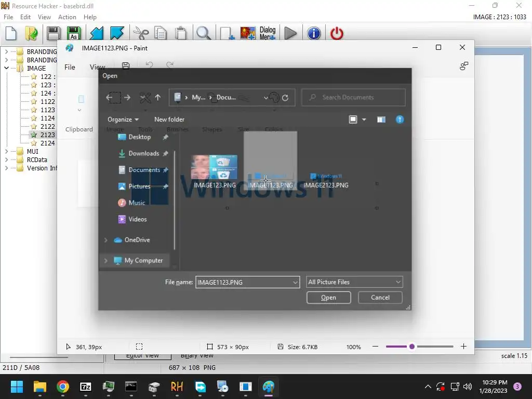Image resolution: width=532 pixels, height=399 pixels.
Task: Select the IMAGE2123.PNG file
Action: pos(326,181)
